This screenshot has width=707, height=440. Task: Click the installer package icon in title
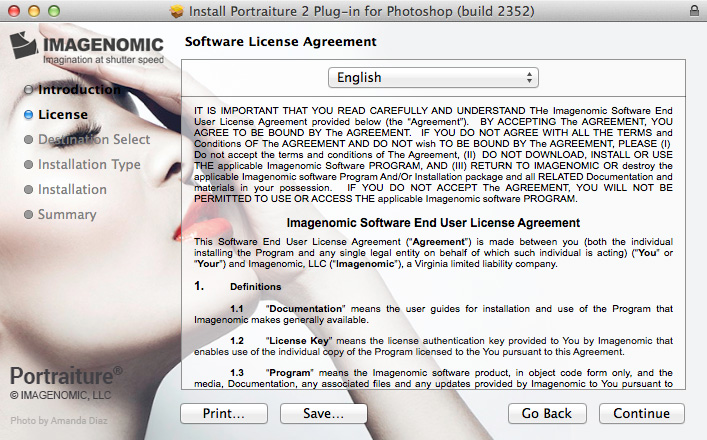click(x=177, y=11)
